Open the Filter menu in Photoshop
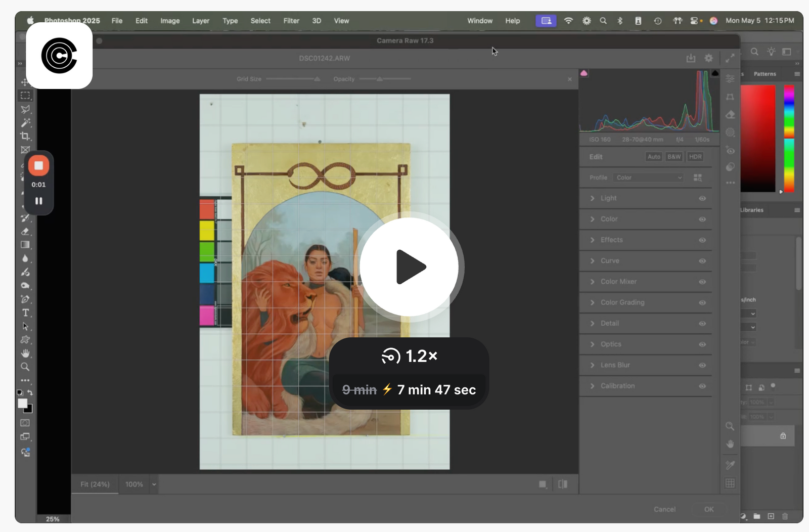The image size is (809, 532). (x=291, y=21)
